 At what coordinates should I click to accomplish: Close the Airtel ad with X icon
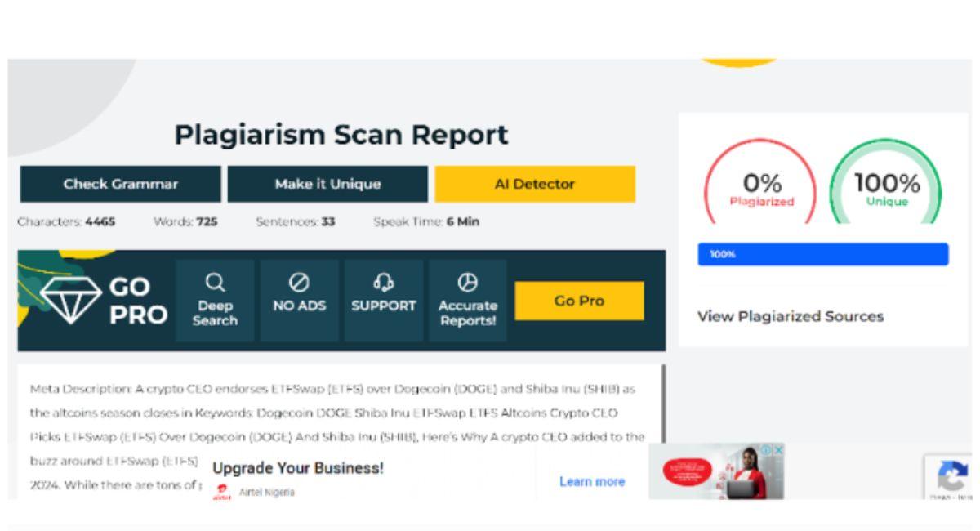click(778, 450)
